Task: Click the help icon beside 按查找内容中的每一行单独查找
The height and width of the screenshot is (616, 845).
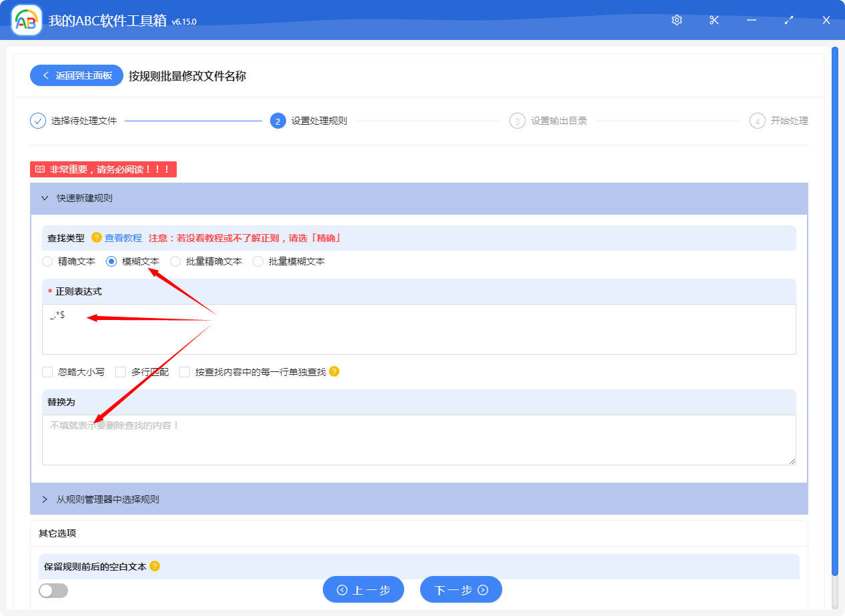Action: click(333, 371)
